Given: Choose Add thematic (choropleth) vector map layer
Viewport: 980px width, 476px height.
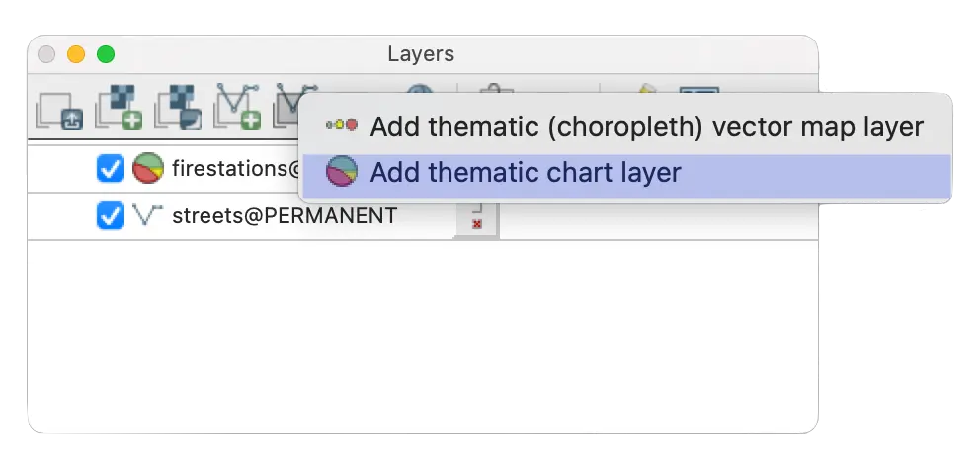Looking at the screenshot, I should tap(646, 127).
